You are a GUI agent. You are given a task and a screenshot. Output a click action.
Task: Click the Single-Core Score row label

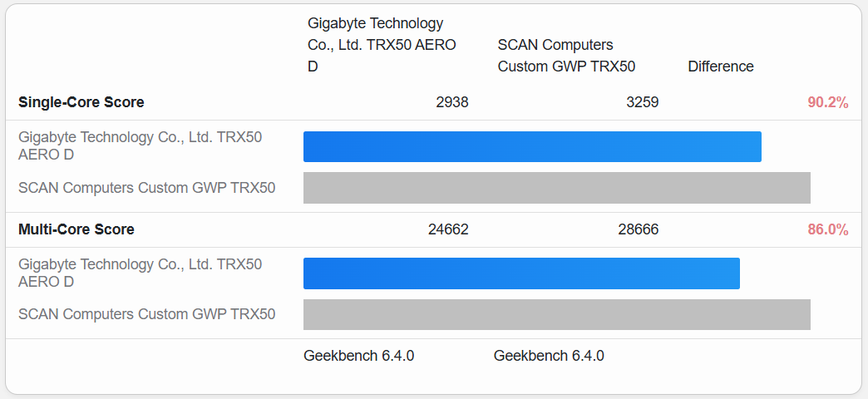[x=81, y=102]
